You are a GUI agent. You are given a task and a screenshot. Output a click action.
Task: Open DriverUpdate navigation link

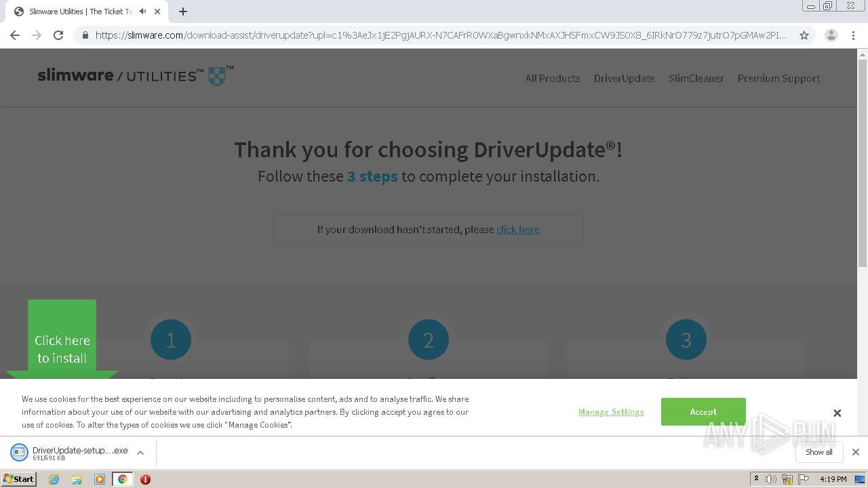[625, 78]
